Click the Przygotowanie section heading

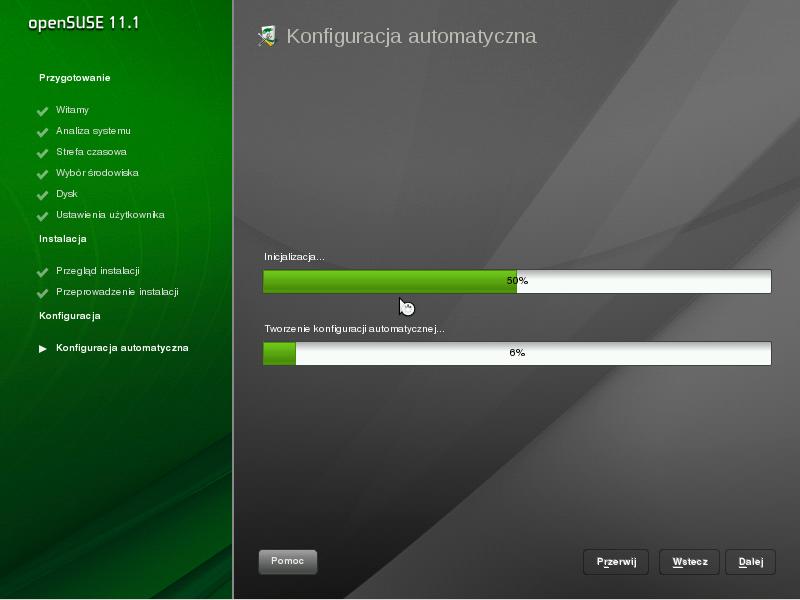coord(75,78)
